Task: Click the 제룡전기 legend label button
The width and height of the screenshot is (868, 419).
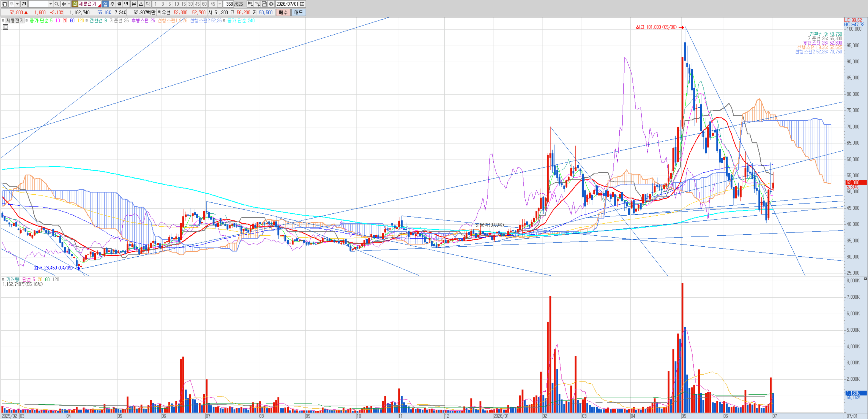Action: coord(15,21)
